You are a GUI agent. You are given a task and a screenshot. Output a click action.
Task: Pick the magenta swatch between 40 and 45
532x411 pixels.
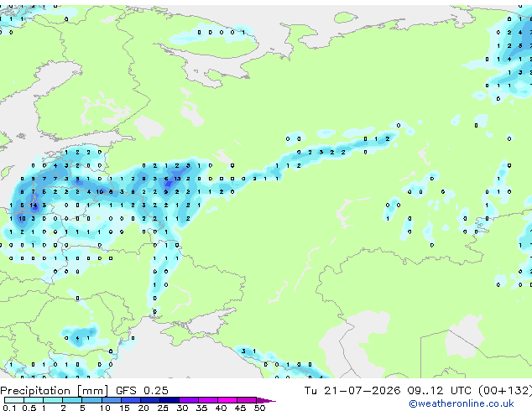(x=227, y=400)
